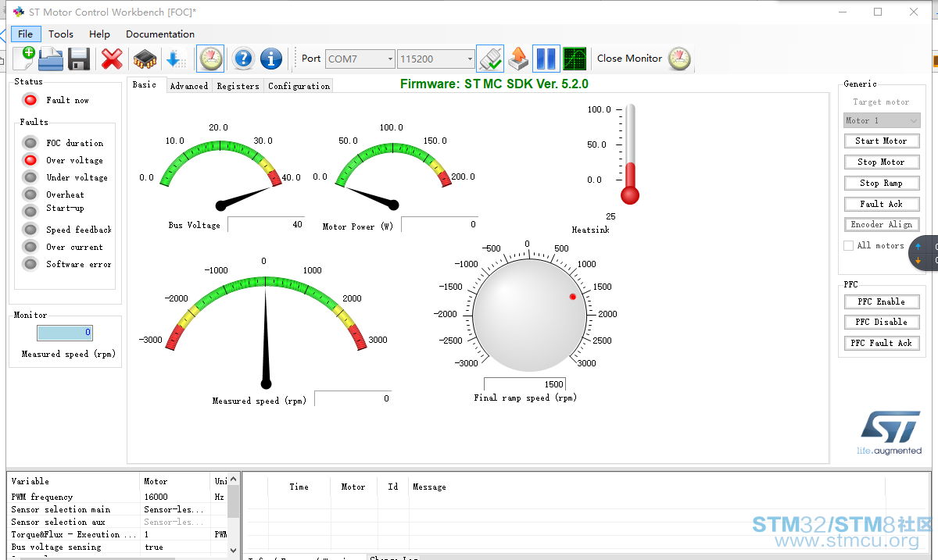Click the Close Monitor label
Viewport: 938px width, 560px height.
[629, 59]
